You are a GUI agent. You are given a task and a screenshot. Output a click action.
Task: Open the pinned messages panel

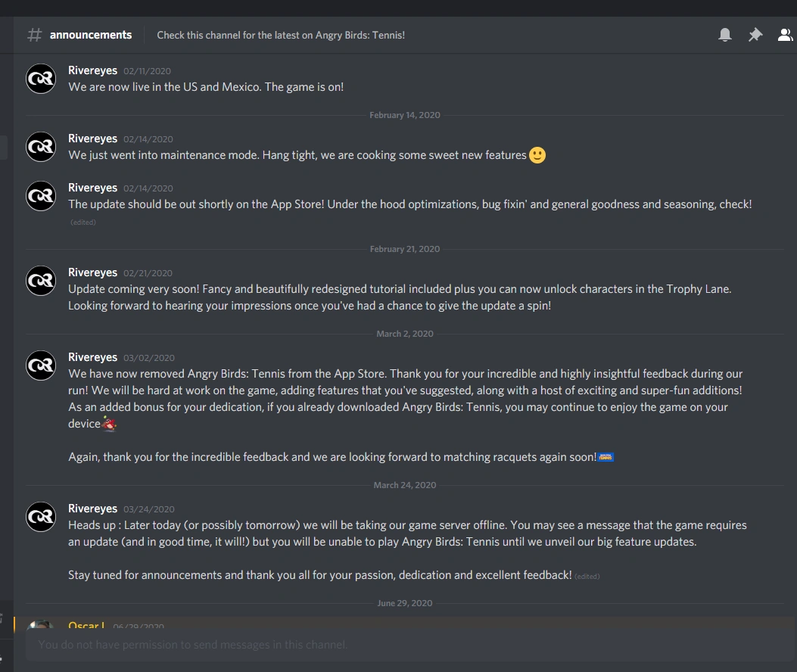click(755, 34)
